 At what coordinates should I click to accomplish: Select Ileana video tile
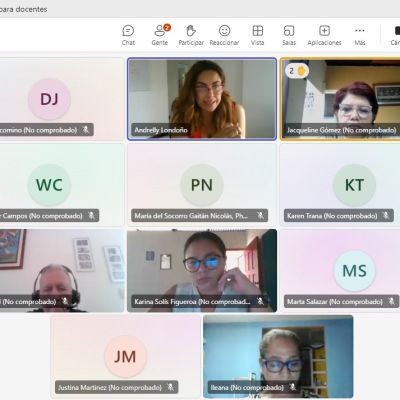[278, 357]
